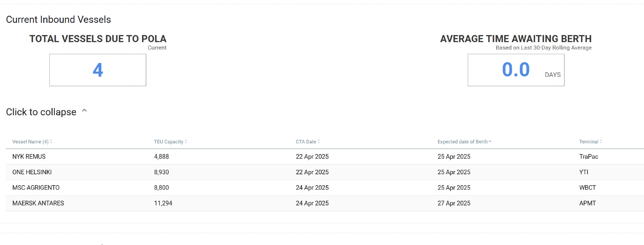Click the Vessel Name (4) header text

(30, 142)
